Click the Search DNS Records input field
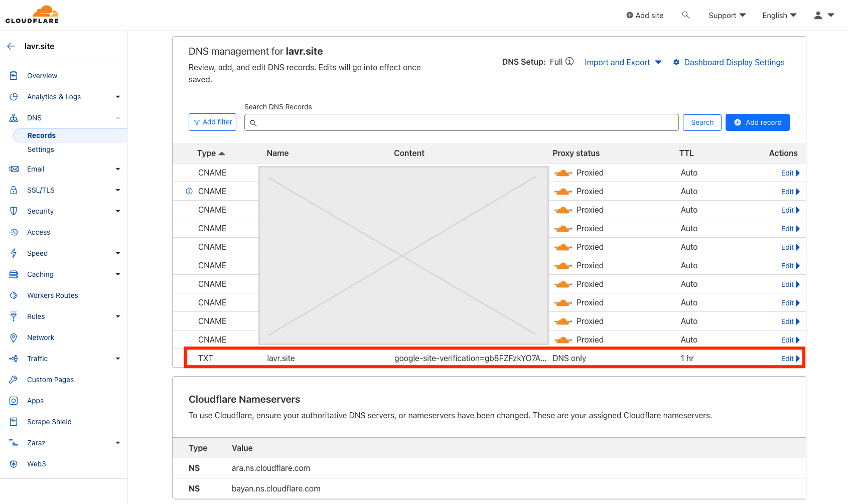The height and width of the screenshot is (504, 848). (462, 122)
